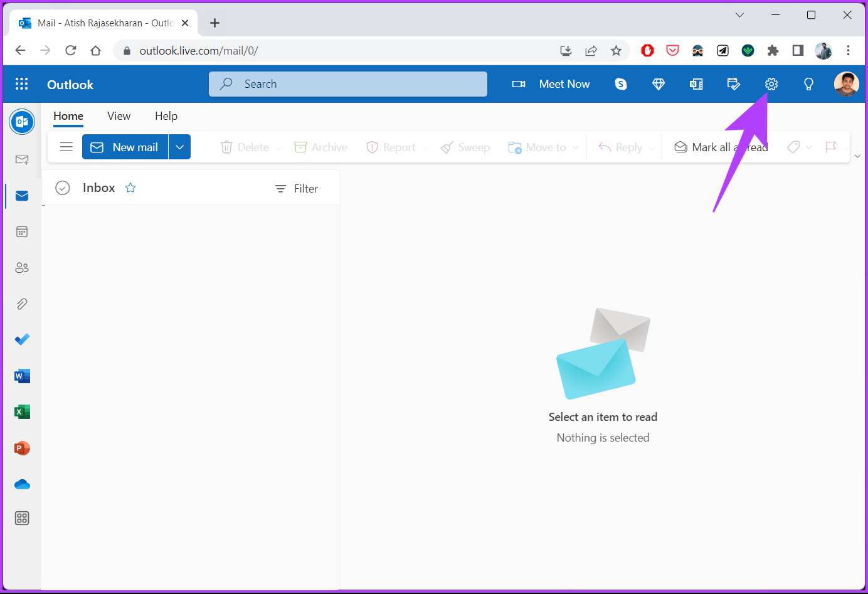Click the Inbox folder title
The height and width of the screenshot is (594, 868).
[99, 188]
